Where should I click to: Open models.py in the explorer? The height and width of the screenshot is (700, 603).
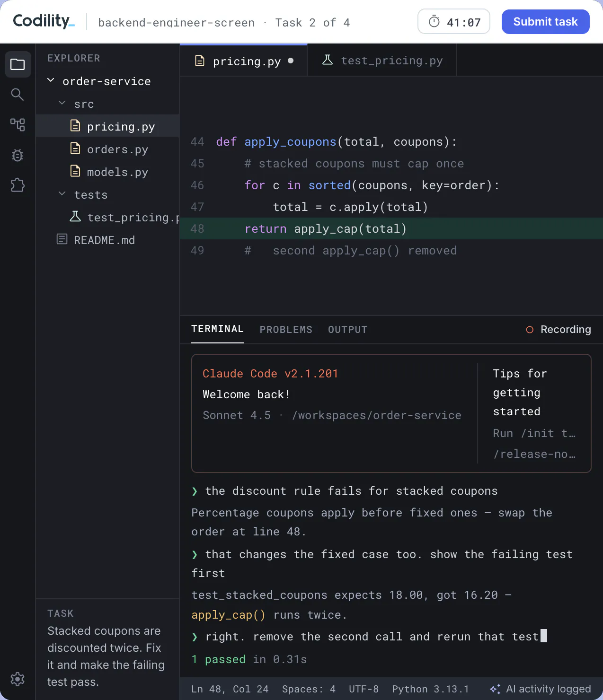(x=107, y=172)
